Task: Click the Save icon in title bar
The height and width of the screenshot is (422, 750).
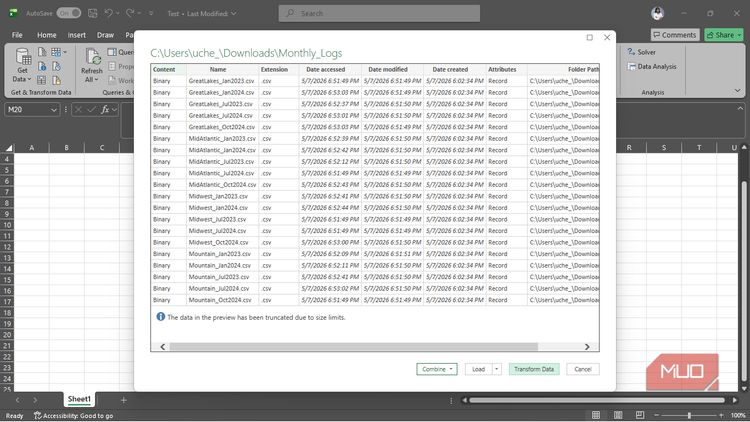Action: [x=93, y=13]
